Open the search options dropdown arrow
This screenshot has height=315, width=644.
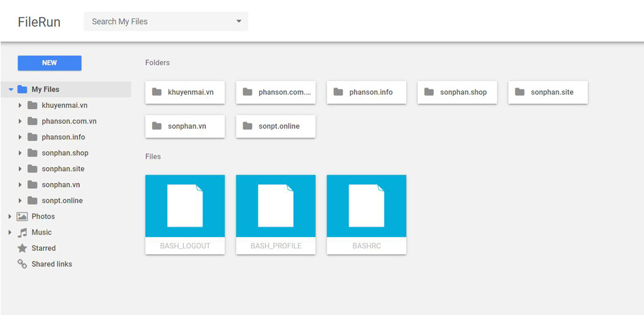[238, 22]
